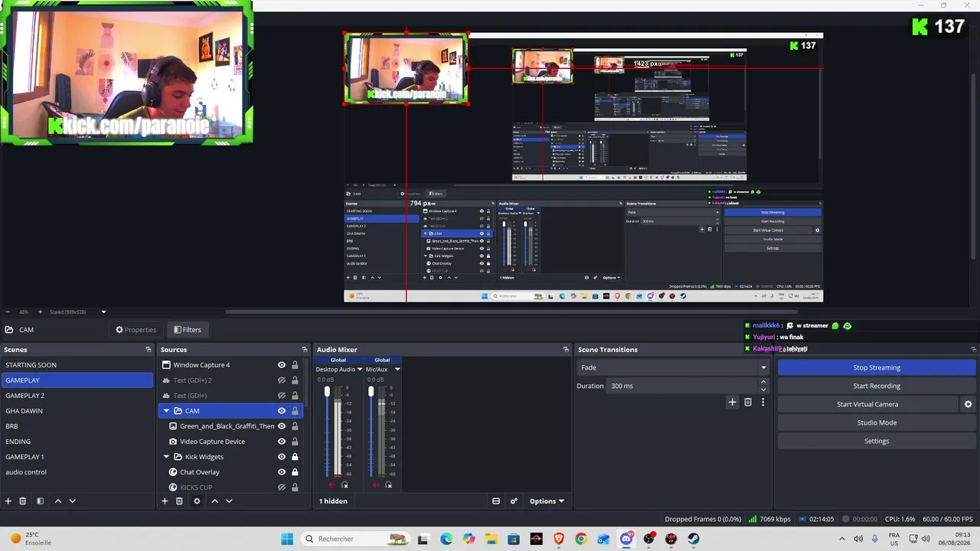Image resolution: width=980 pixels, height=551 pixels.
Task: Open Filters for the CAM source
Action: [188, 330]
